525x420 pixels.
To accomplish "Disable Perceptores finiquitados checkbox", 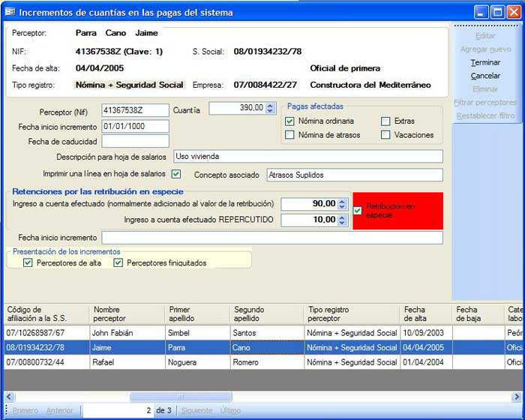I will [118, 262].
